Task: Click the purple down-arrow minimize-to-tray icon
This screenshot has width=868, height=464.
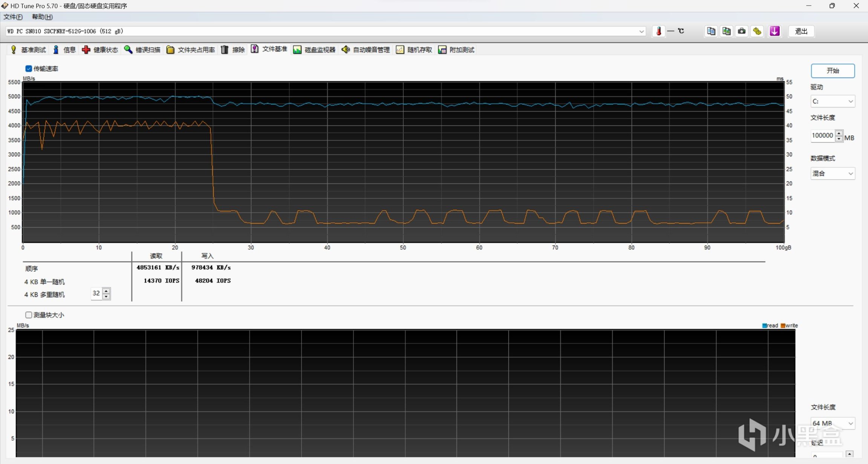Action: point(774,31)
